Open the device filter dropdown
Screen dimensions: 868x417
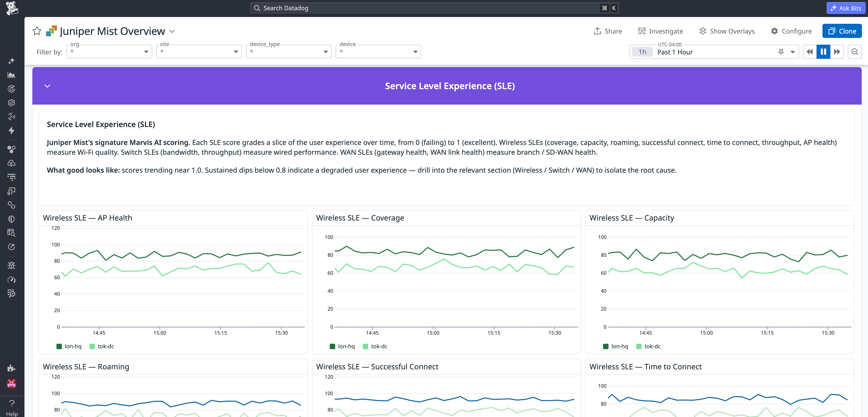pos(378,52)
